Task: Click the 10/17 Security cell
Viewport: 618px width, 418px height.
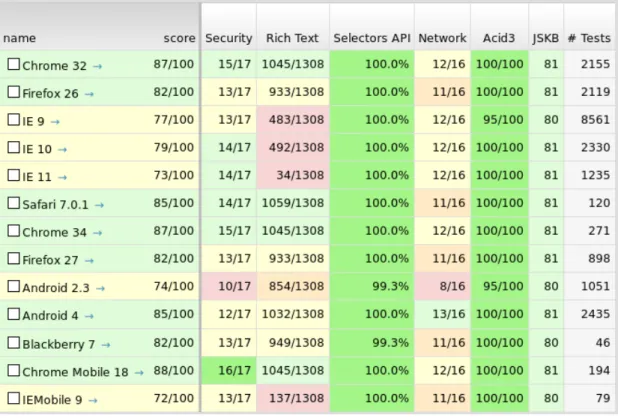Action: coord(229,286)
